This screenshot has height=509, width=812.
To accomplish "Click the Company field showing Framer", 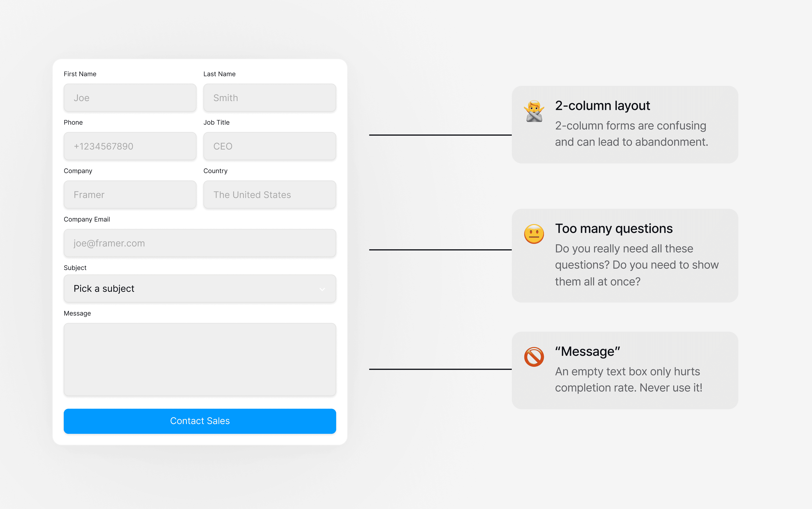I will (130, 195).
